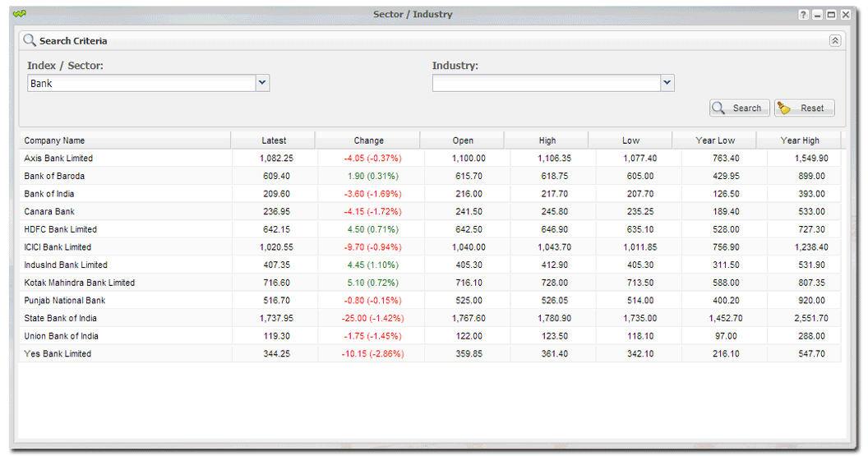
Task: Select Bank of India company name
Action: click(x=48, y=194)
